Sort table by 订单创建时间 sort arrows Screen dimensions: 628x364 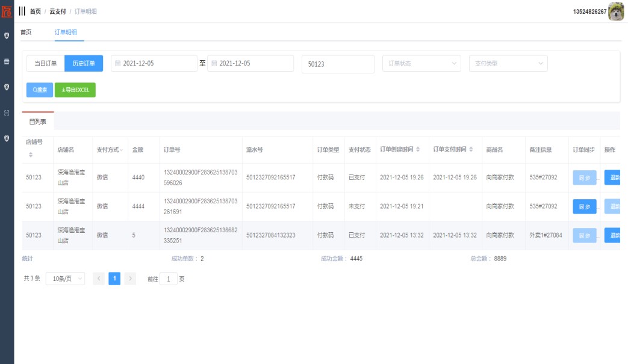[418, 149]
